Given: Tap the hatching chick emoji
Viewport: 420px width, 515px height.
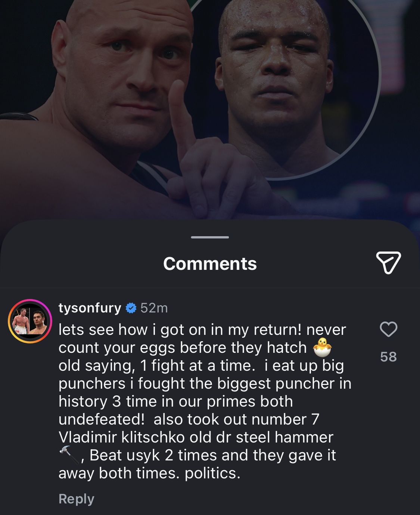Looking at the screenshot, I should [322, 347].
